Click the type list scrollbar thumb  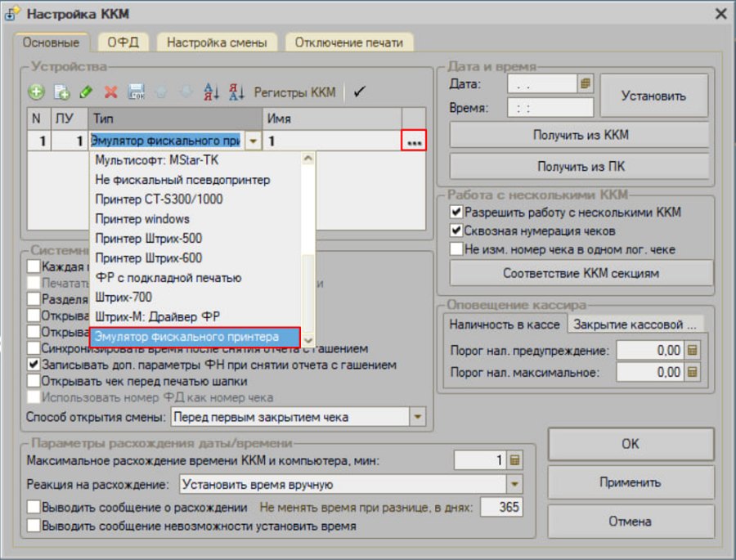[x=308, y=293]
